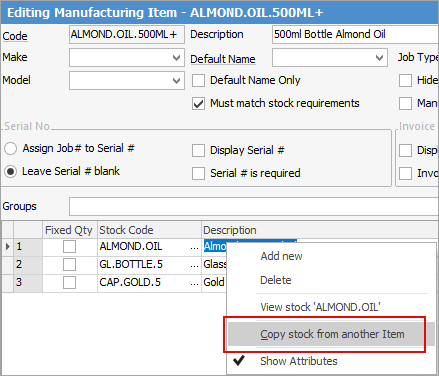This screenshot has height=376, width=439.
Task: Select 'Assign Job# to Serial #' radio button
Action: (10, 149)
